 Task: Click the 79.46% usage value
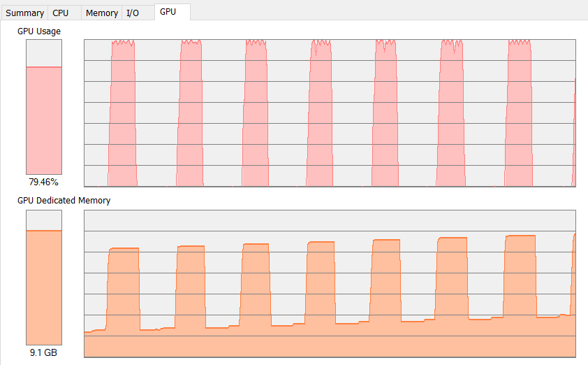click(x=44, y=182)
